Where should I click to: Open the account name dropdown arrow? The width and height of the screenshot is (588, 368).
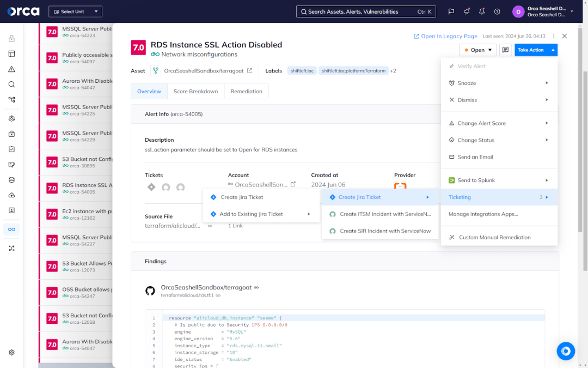point(572,11)
